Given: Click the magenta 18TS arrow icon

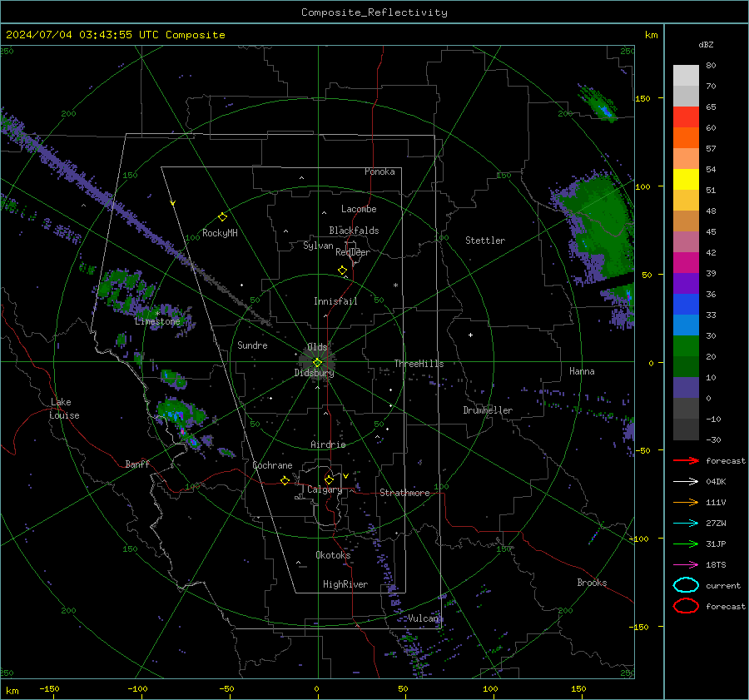Looking at the screenshot, I should (686, 565).
